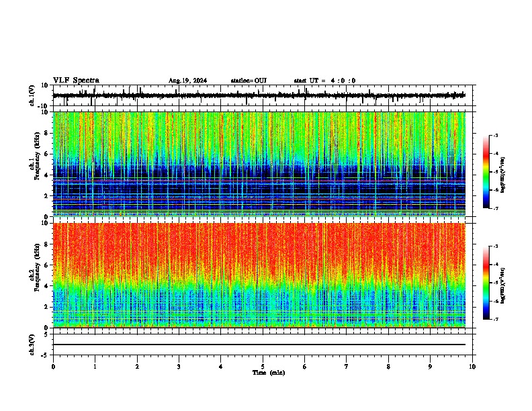
Task: Click the ch.2 "Frequency (kHz)" axis label
Action: 37,267
